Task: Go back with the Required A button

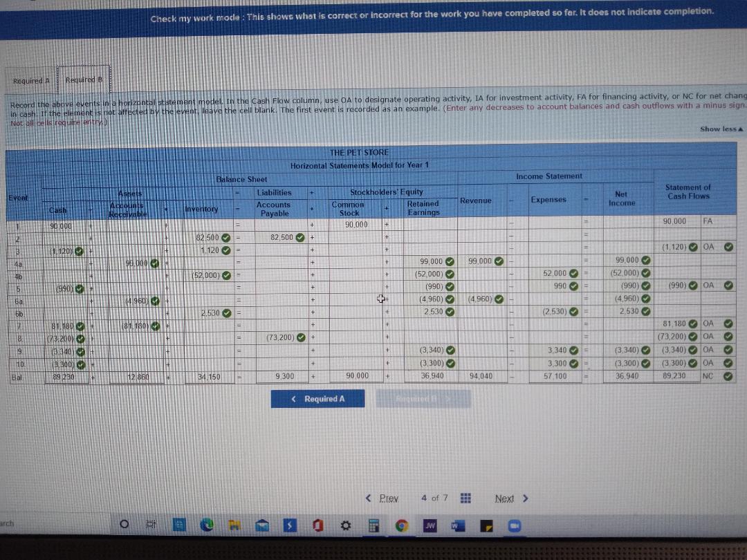Action: point(317,399)
